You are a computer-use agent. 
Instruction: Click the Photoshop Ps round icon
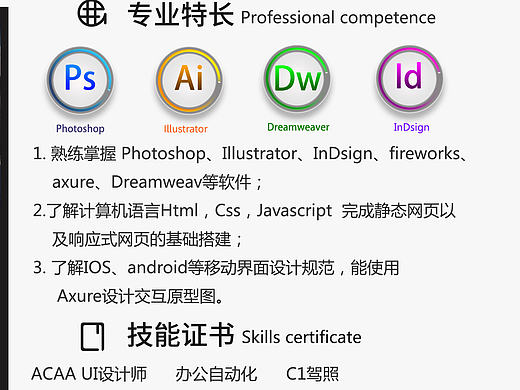click(x=80, y=80)
